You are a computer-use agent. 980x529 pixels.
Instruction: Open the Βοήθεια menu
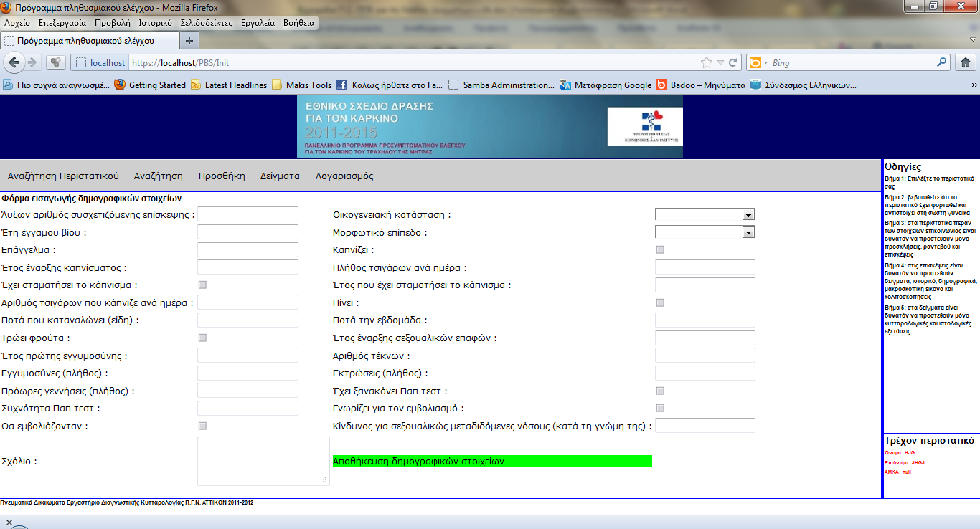[x=299, y=23]
